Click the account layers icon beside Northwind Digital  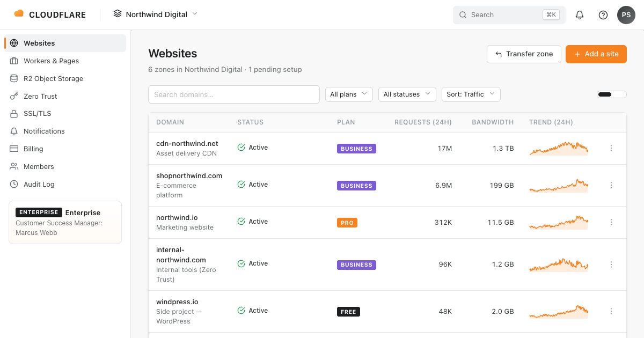coord(118,14)
